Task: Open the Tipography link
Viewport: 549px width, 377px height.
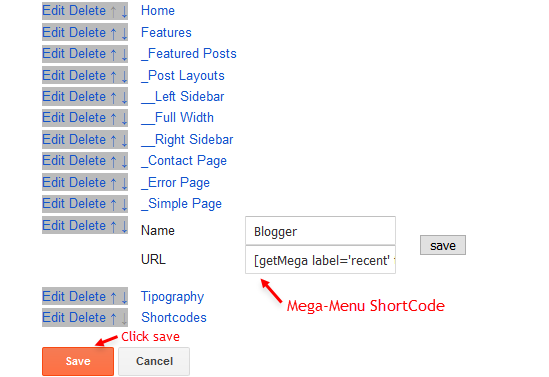Action: pyautogui.click(x=172, y=297)
